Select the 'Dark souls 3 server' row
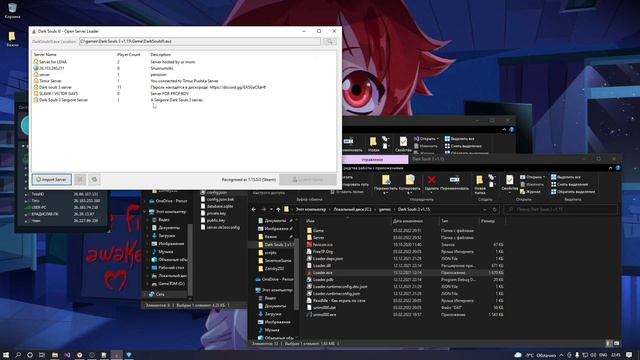640x360 pixels. 184,87
